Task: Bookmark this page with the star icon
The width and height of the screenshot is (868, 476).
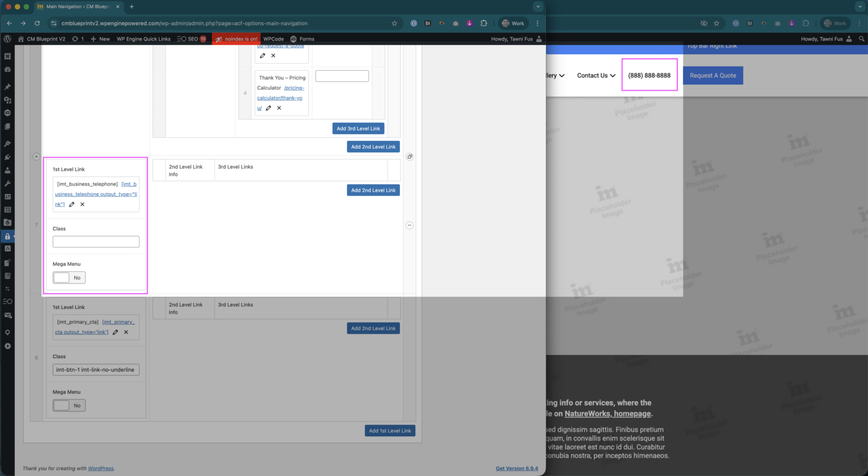Action: coord(394,24)
